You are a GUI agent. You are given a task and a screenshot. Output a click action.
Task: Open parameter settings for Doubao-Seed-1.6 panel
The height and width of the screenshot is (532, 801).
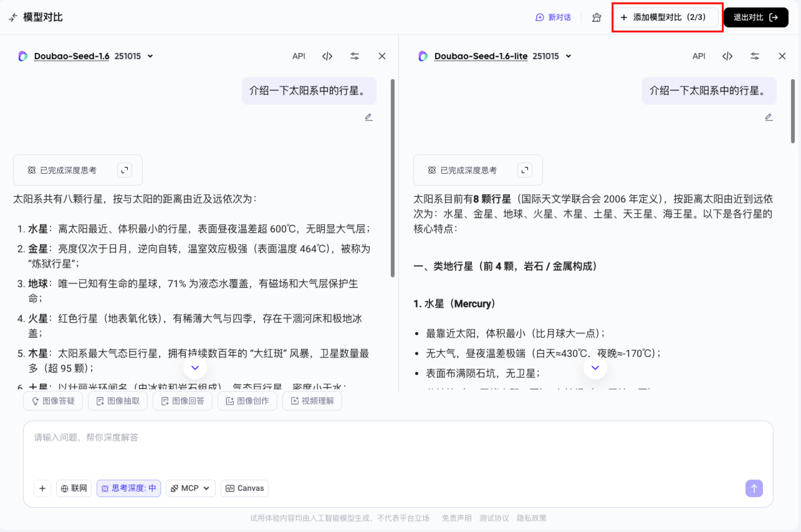(x=355, y=56)
